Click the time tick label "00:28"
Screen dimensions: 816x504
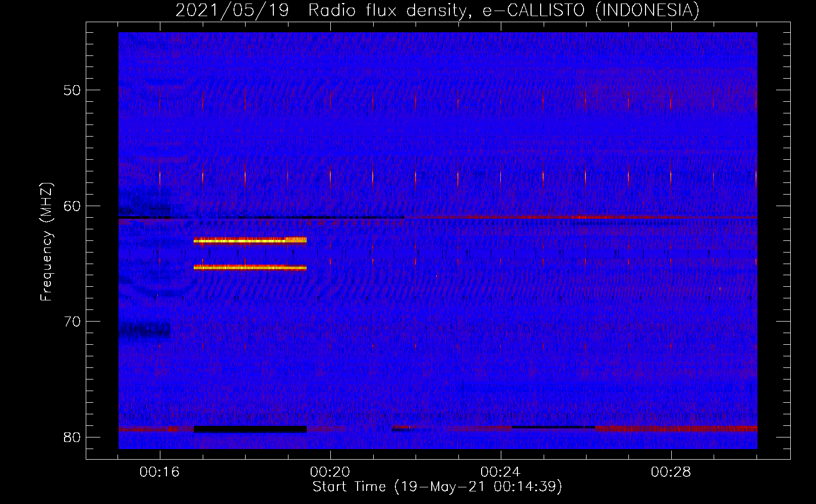point(671,472)
